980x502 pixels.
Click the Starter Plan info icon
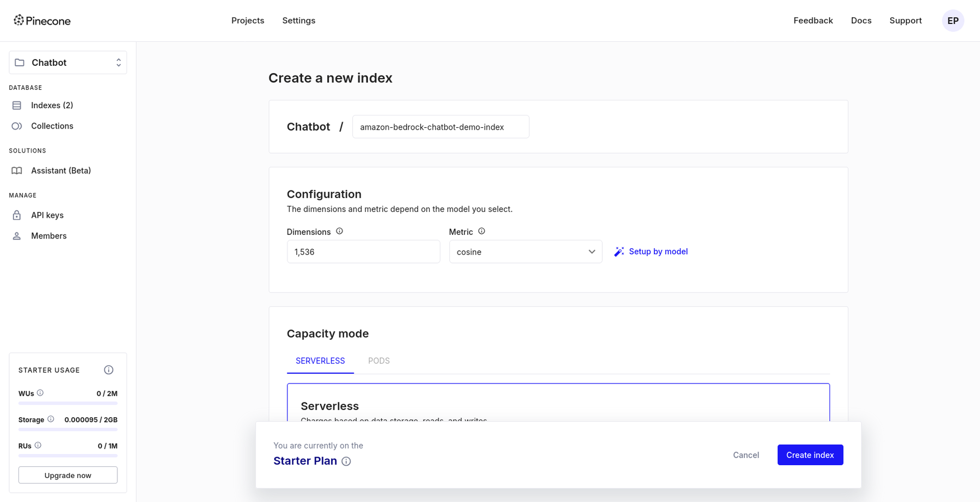[346, 461]
